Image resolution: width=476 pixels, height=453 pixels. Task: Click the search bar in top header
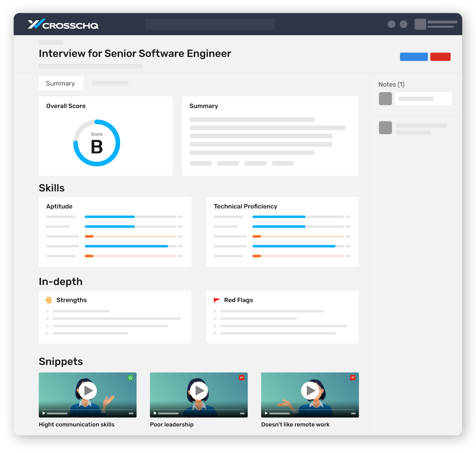pyautogui.click(x=210, y=24)
